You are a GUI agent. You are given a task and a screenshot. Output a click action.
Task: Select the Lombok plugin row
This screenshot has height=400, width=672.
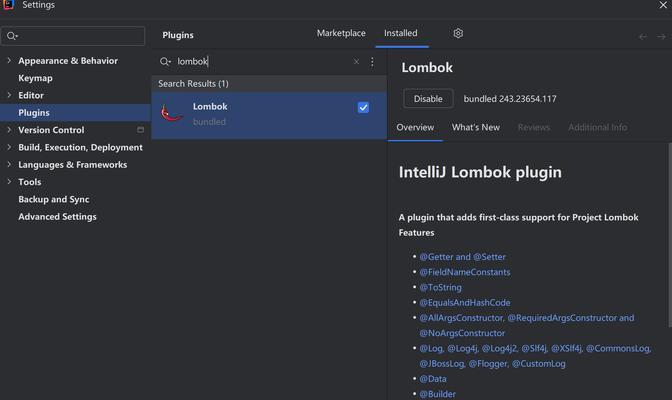tap(269, 115)
